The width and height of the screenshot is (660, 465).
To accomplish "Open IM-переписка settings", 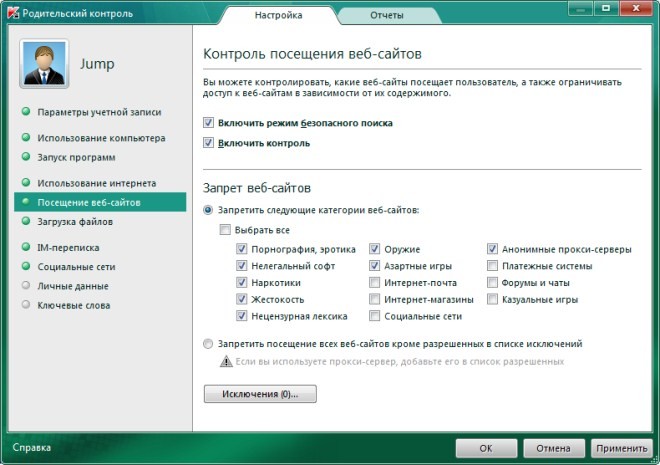I will pos(68,247).
